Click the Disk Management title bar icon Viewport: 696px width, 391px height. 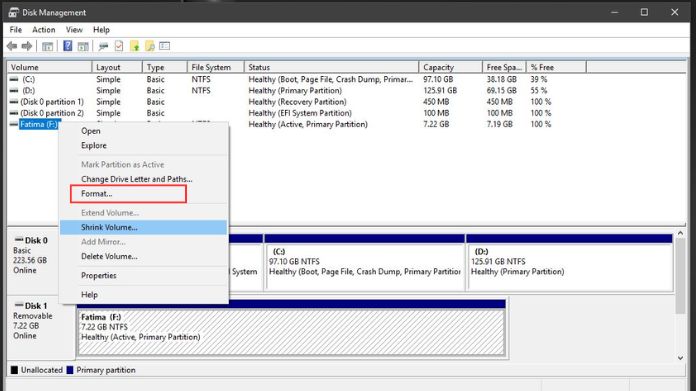[x=13, y=12]
